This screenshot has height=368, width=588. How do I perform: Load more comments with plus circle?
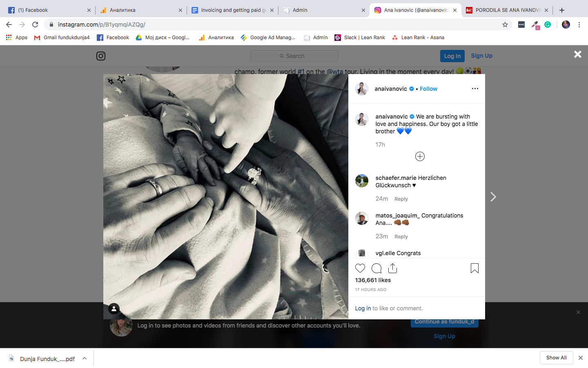pyautogui.click(x=420, y=157)
